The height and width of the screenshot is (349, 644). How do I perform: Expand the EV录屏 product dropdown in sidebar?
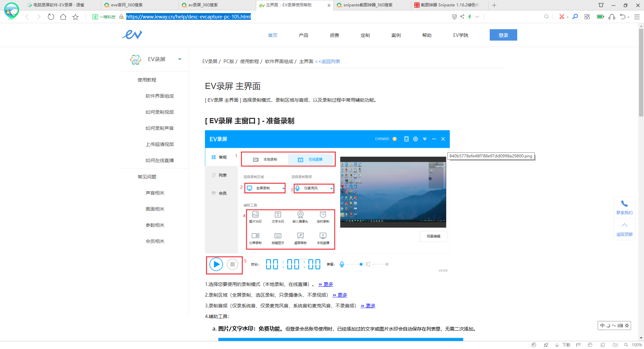point(180,59)
